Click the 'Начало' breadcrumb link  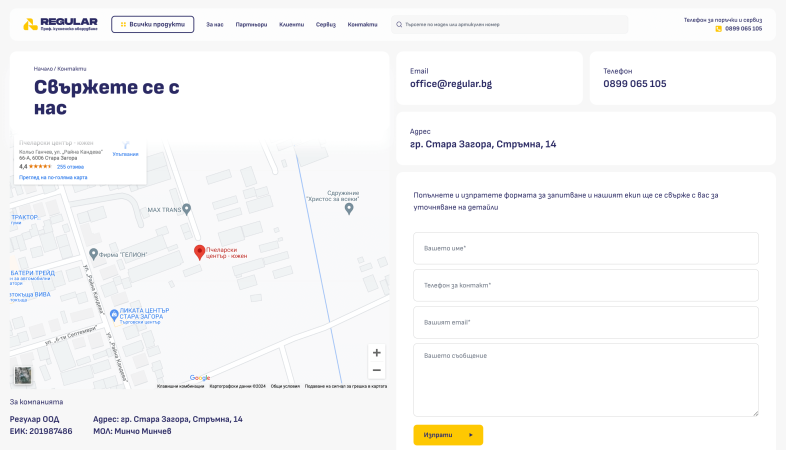(43, 69)
